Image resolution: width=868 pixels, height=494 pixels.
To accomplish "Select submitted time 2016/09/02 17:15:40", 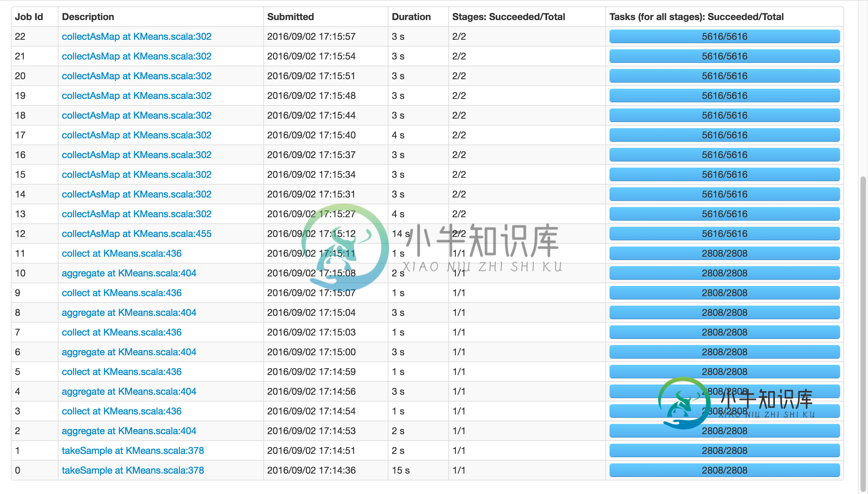I will tap(311, 135).
